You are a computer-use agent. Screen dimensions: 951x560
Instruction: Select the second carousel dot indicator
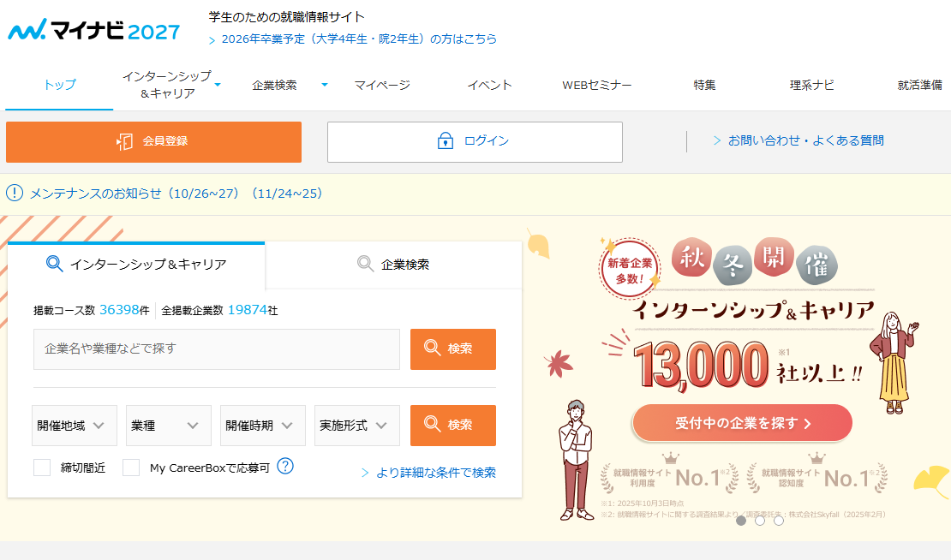760,521
